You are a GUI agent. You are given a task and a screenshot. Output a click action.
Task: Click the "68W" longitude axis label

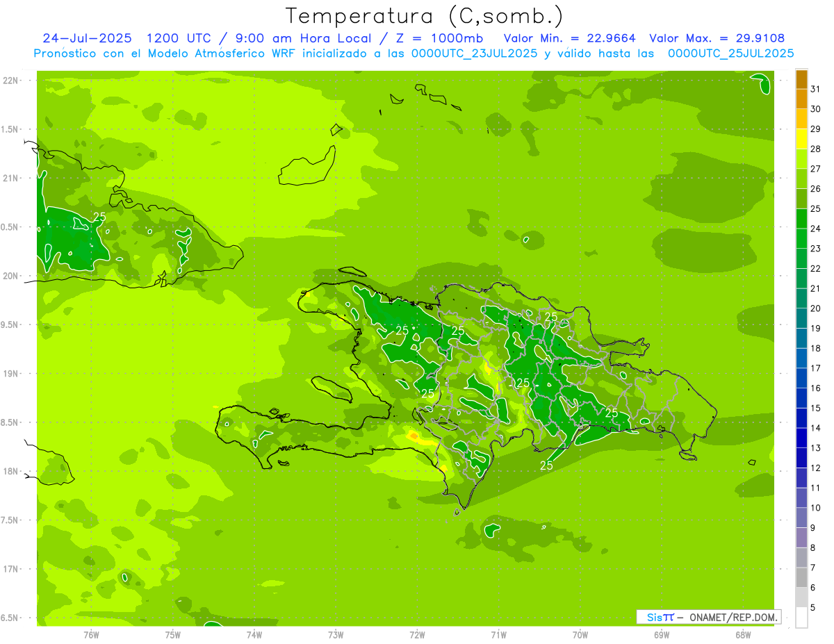coord(743,635)
